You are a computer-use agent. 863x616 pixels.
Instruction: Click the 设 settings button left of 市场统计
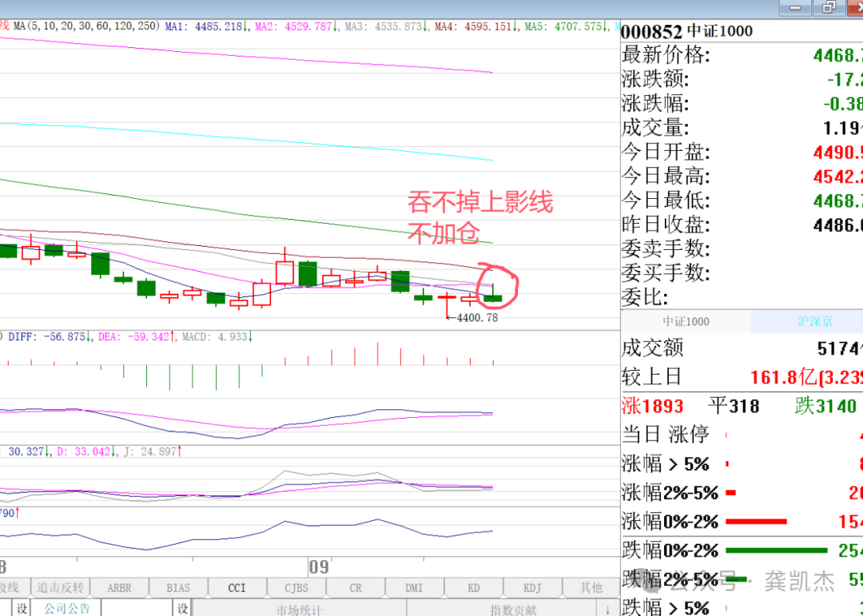(182, 608)
